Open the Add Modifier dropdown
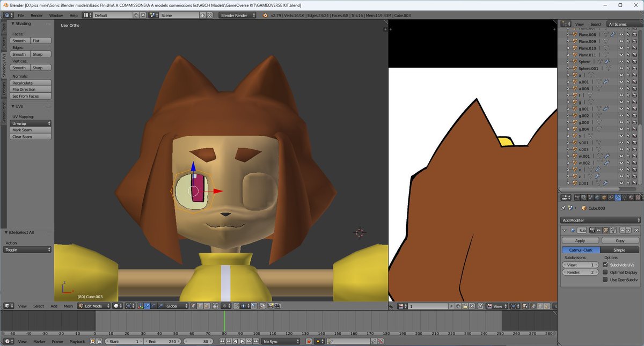The width and height of the screenshot is (644, 346). pos(601,220)
